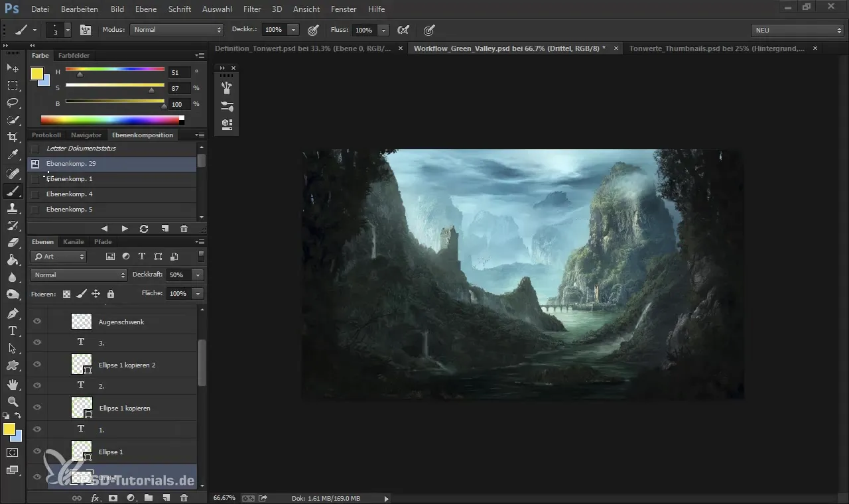This screenshot has width=849, height=504.
Task: Open the NEU workspace dropdown
Action: pos(797,30)
